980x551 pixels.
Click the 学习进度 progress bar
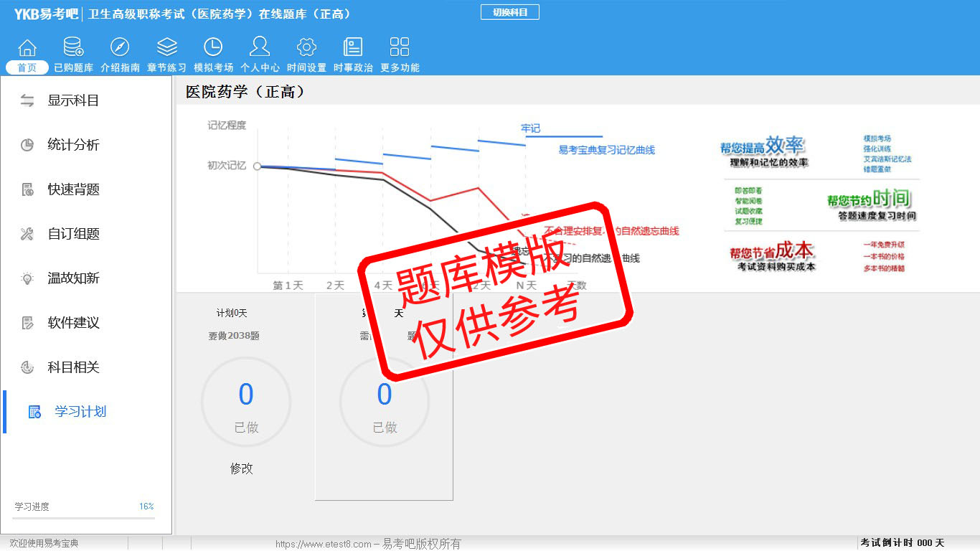click(x=83, y=517)
